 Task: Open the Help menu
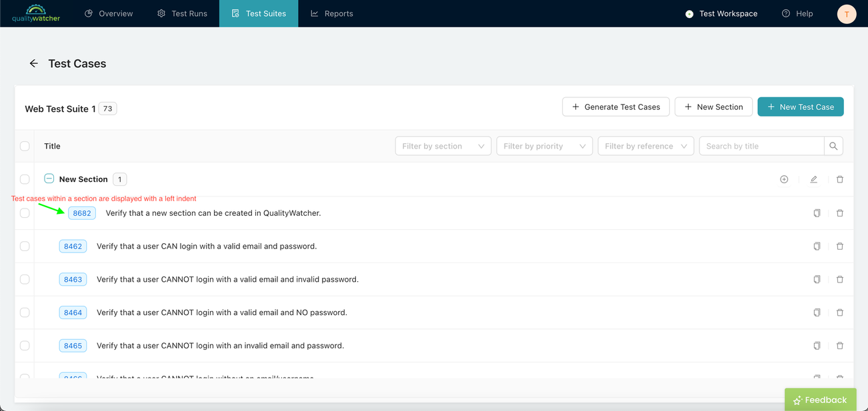(x=797, y=13)
